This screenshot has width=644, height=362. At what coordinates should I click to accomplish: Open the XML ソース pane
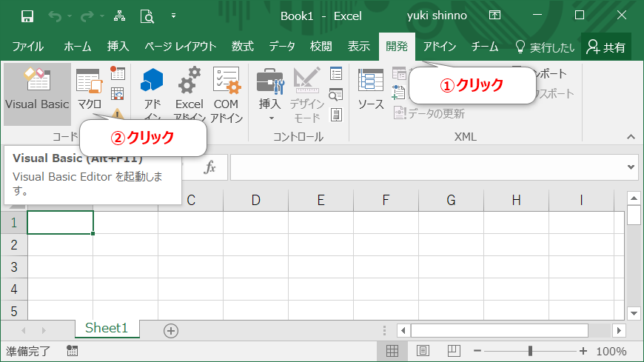371,89
